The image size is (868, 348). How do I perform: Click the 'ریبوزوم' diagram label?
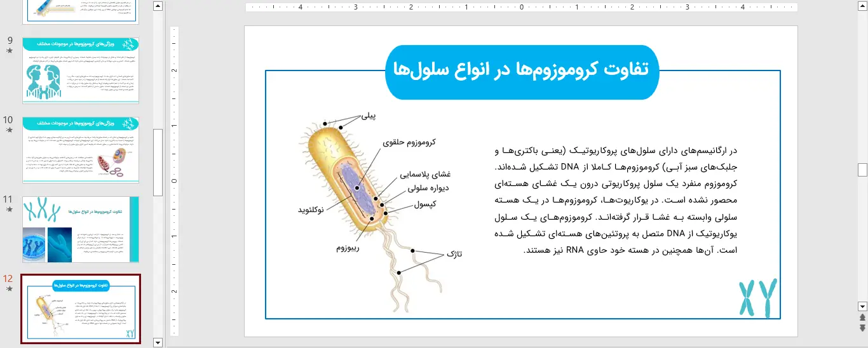[348, 248]
